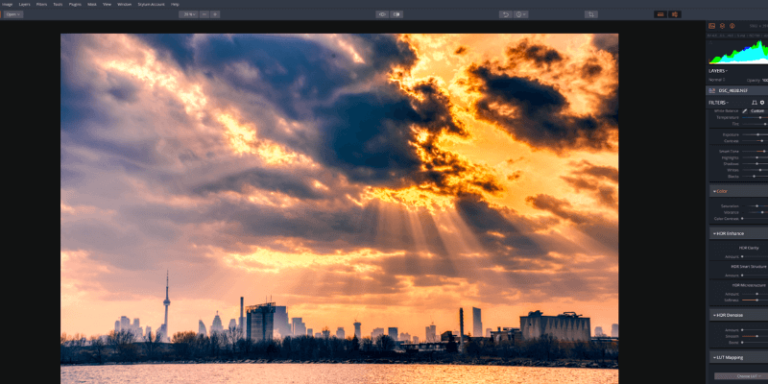Open the Window menu
Screen dimensions: 768x384
pos(124,4)
